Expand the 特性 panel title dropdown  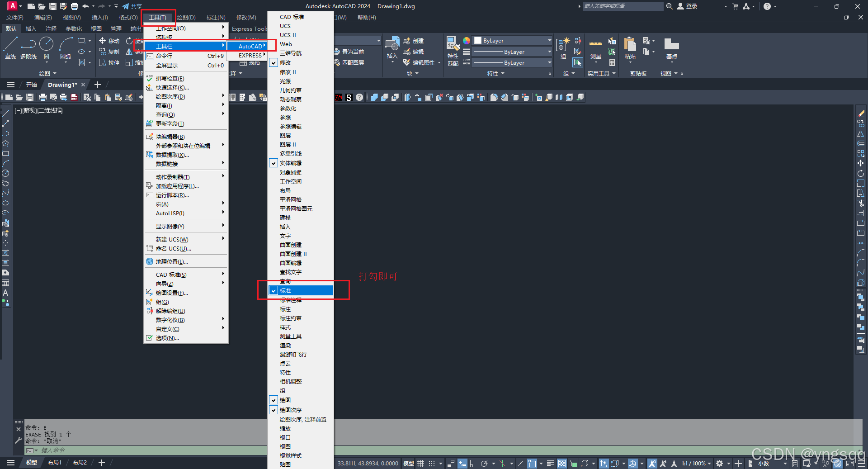[x=496, y=73]
